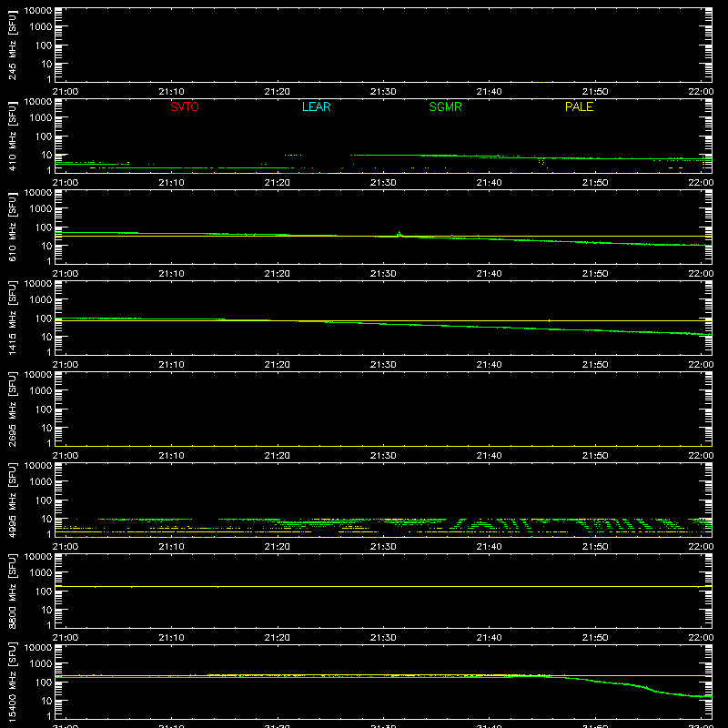728x728 pixels.
Task: Click the red SVTO station legend label
Action: (185, 106)
